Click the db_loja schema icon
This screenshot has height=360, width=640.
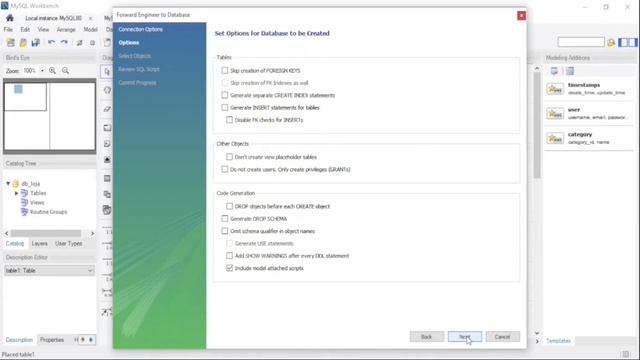click(16, 184)
